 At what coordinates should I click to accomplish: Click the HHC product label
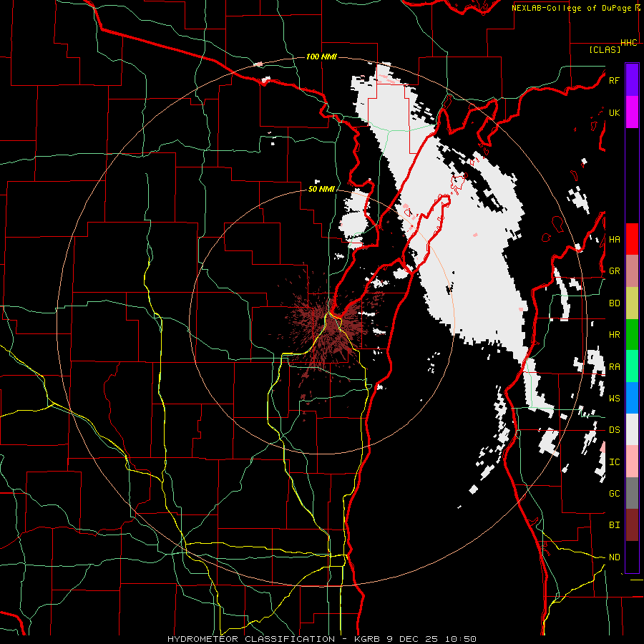pos(629,43)
